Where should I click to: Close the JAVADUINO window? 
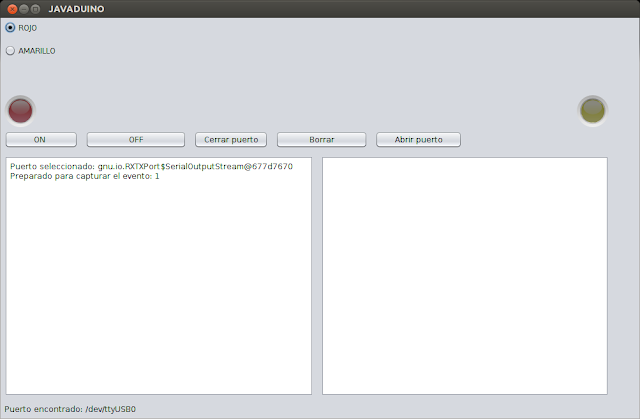pyautogui.click(x=12, y=9)
